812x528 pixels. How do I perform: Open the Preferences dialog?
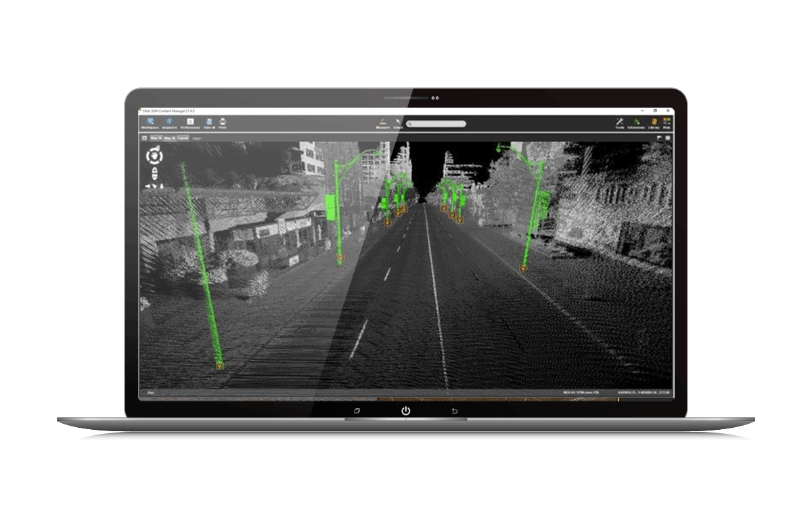click(191, 123)
